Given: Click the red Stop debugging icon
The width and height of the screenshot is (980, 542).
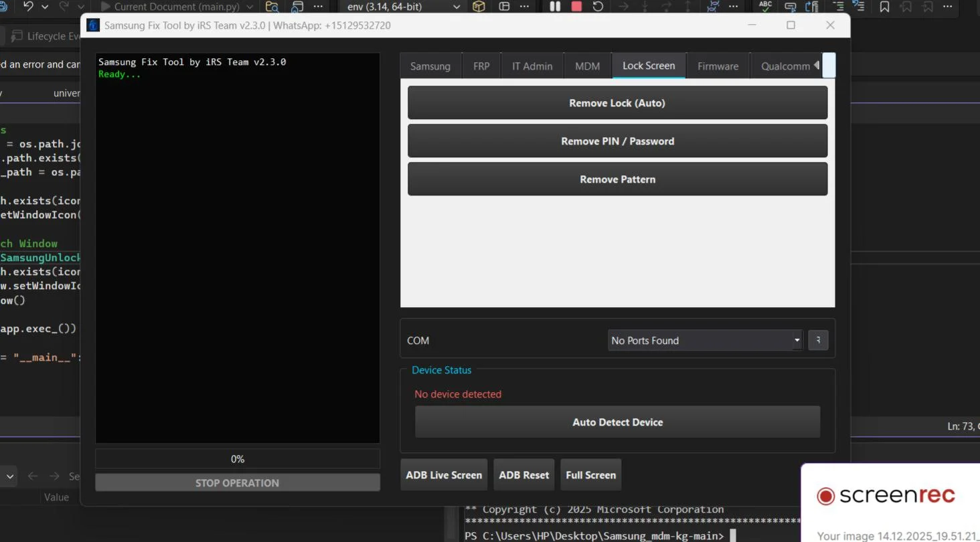Looking at the screenshot, I should click(x=576, y=7).
